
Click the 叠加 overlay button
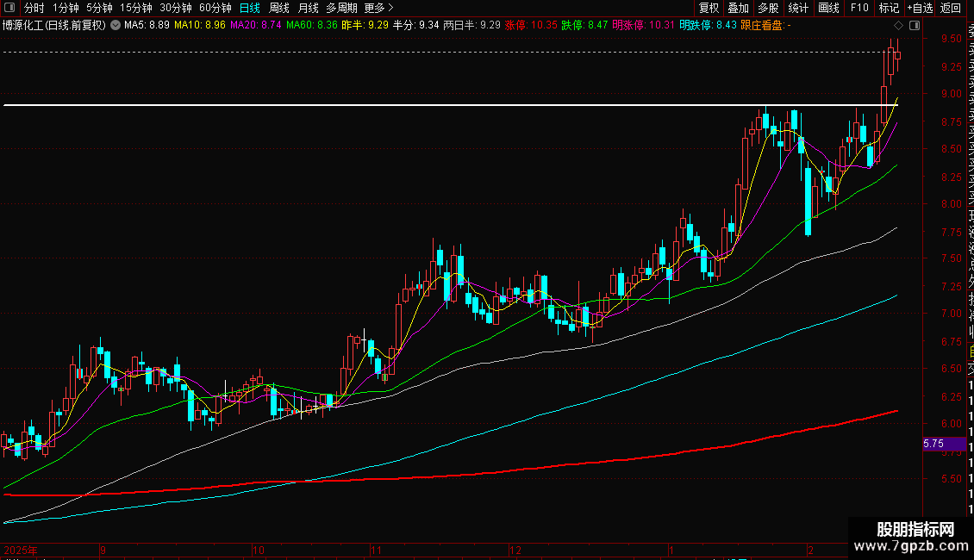[739, 8]
